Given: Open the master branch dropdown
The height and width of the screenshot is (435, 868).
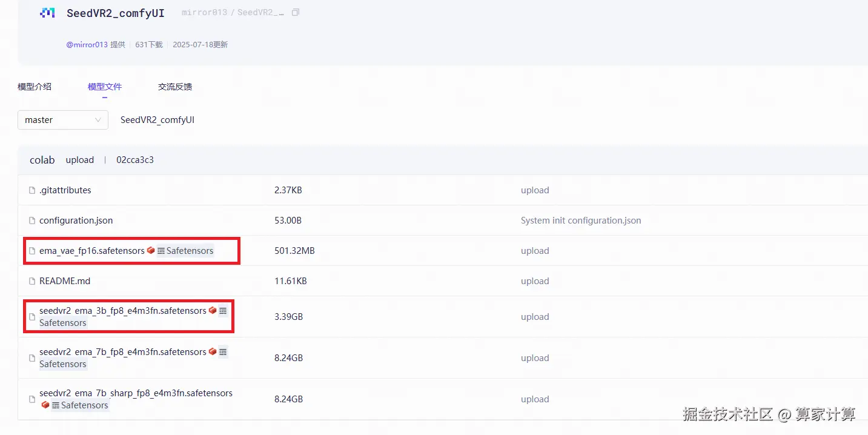Looking at the screenshot, I should coord(63,120).
